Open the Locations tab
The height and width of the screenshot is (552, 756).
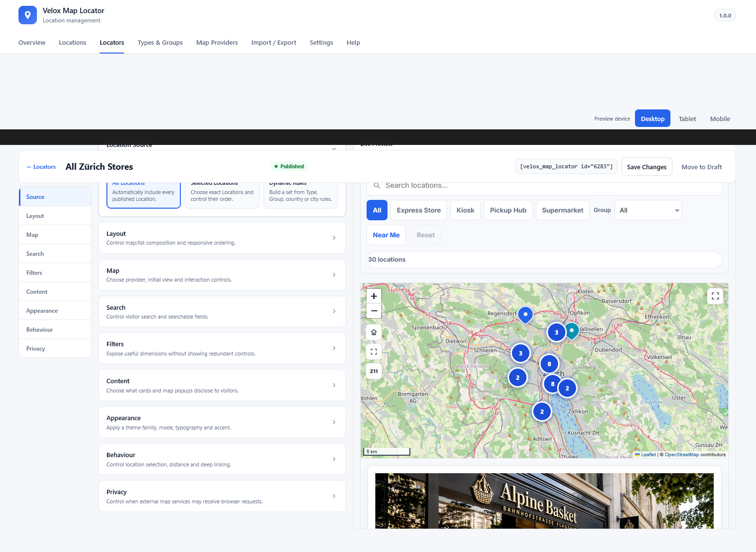coord(72,43)
